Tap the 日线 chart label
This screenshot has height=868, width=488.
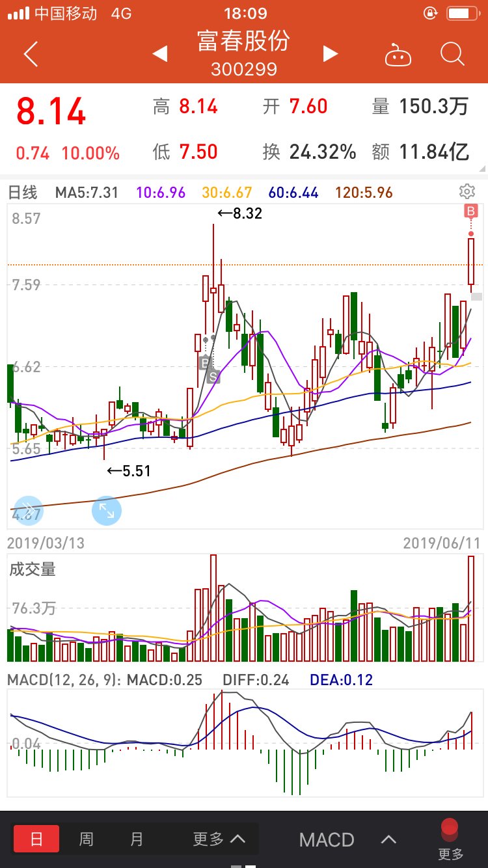22,193
